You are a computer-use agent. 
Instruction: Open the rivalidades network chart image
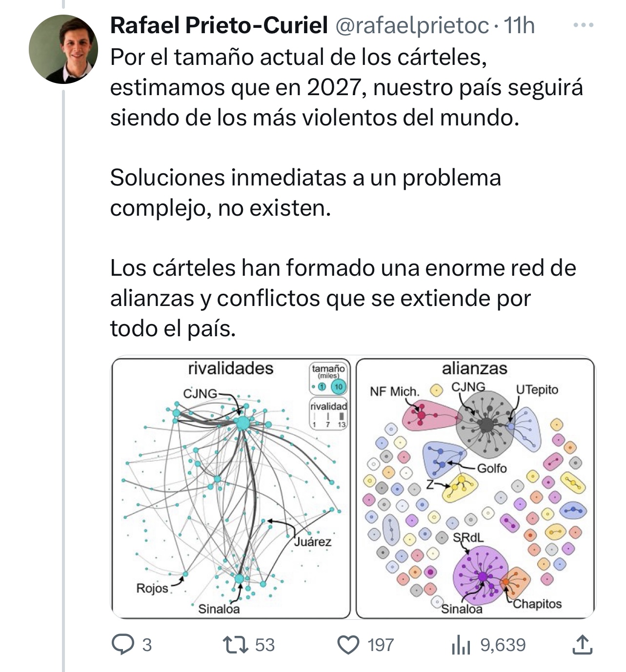pos(231,488)
